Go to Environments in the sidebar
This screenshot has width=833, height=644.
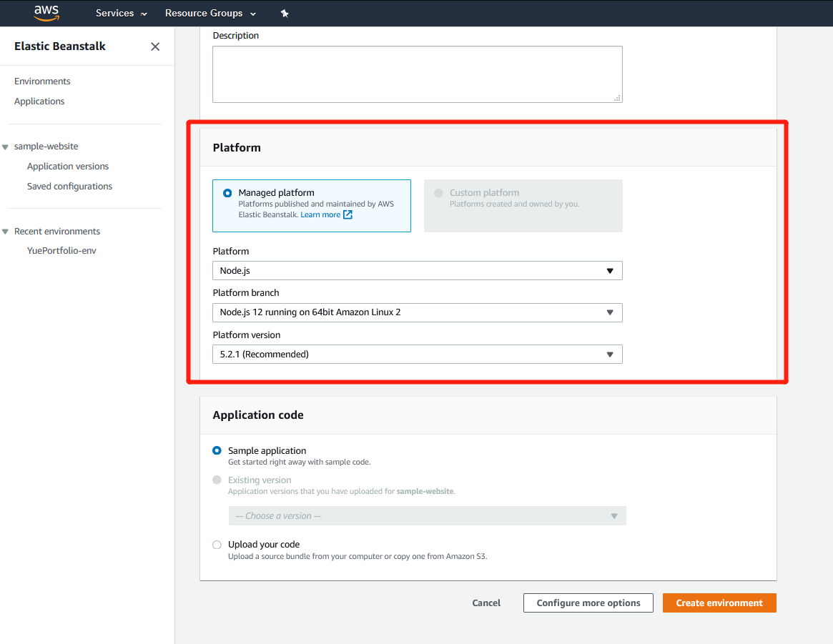tap(42, 81)
